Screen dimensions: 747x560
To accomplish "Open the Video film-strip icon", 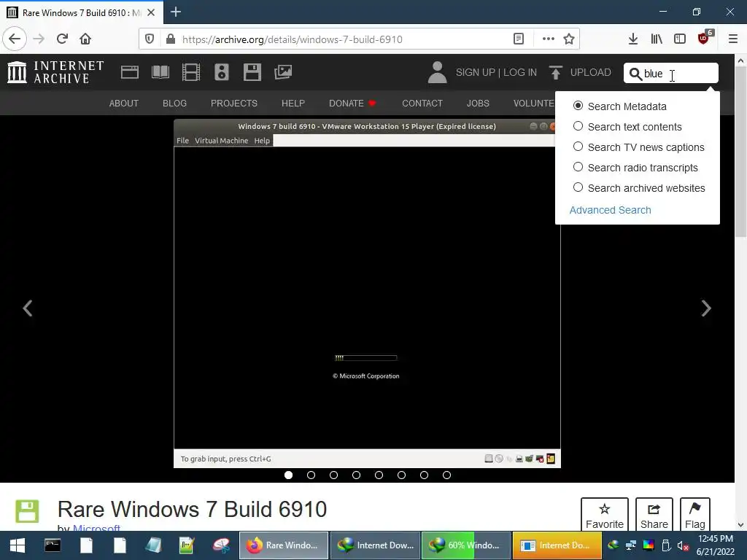I will pos(191,72).
